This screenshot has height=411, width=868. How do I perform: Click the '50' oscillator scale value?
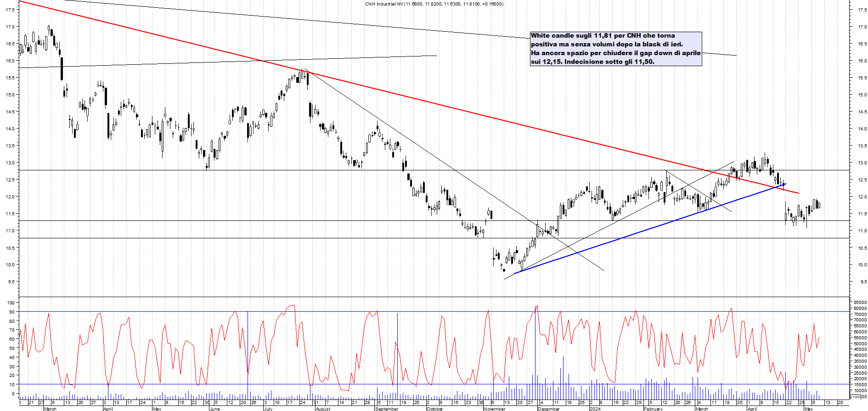pyautogui.click(x=12, y=348)
